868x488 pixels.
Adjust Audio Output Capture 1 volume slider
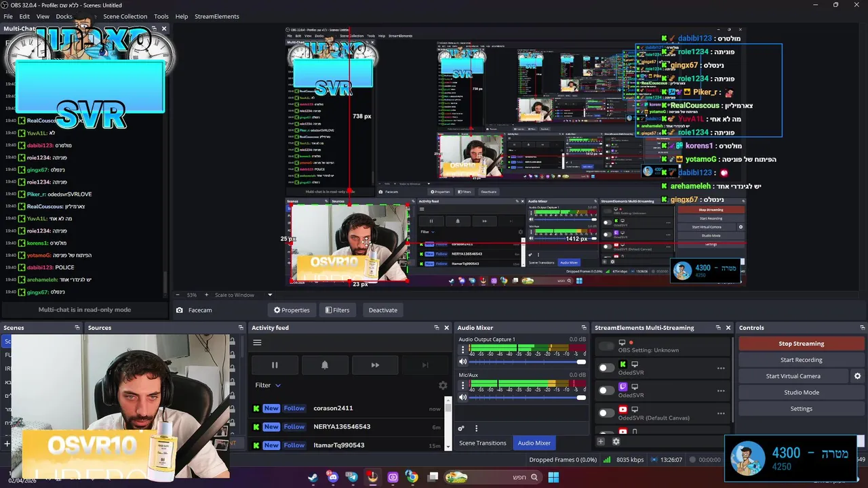coord(528,362)
